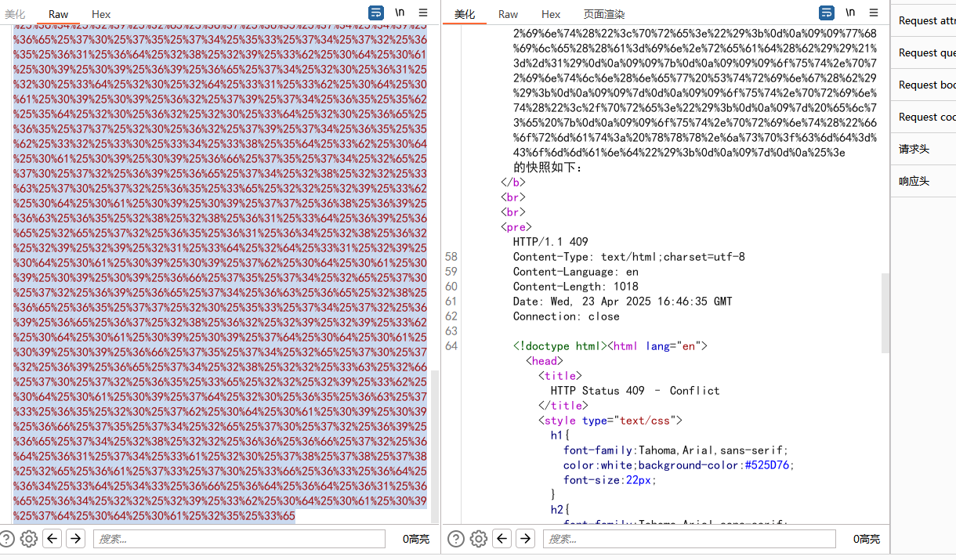Go to previous match in request panel

pyautogui.click(x=53, y=539)
